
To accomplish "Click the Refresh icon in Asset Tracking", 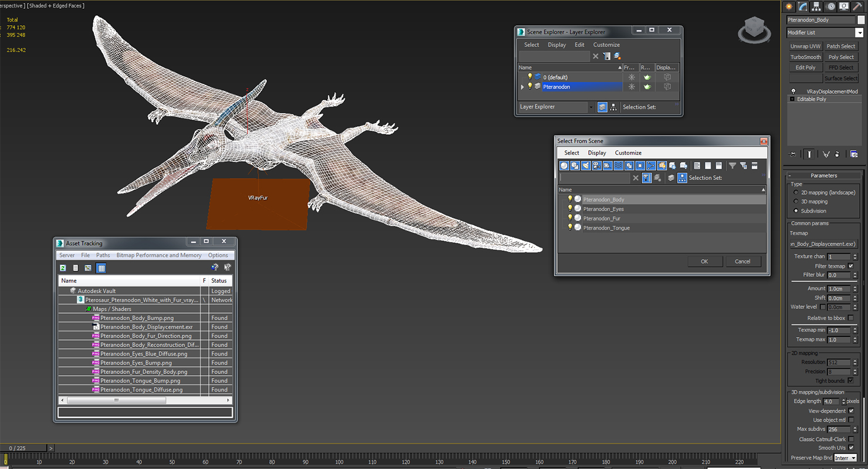I will 63,268.
